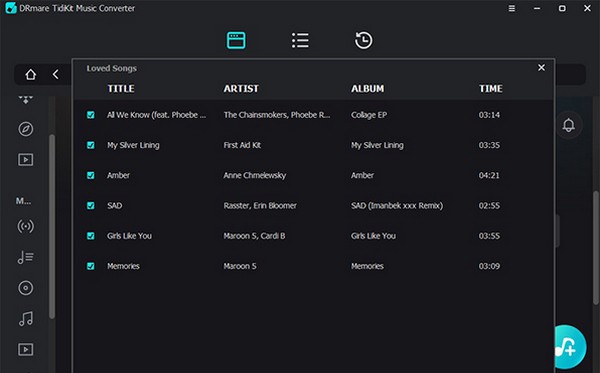This screenshot has width=600, height=373.
Task: Click the 'Loved Songs' dialog title
Action: (111, 68)
